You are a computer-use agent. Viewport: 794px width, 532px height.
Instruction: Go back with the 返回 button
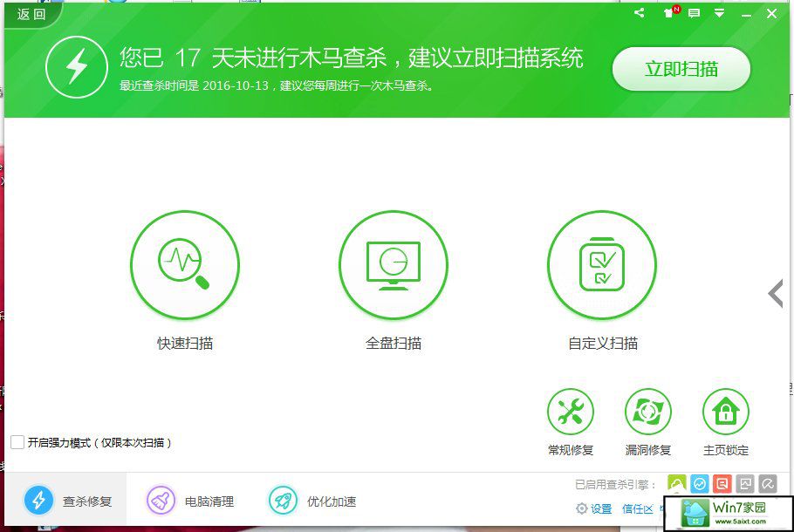coord(31,14)
